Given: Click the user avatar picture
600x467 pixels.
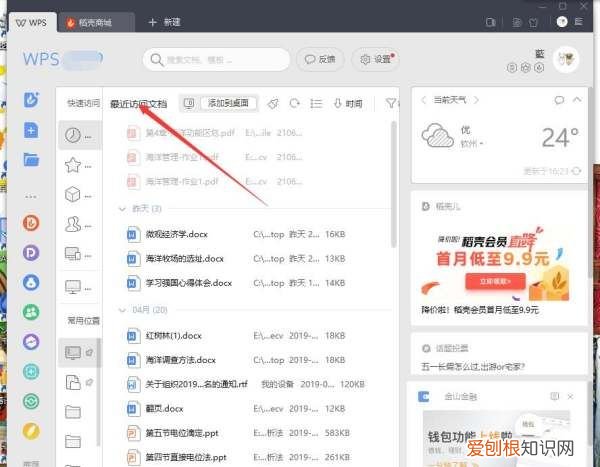Looking at the screenshot, I should pyautogui.click(x=566, y=59).
